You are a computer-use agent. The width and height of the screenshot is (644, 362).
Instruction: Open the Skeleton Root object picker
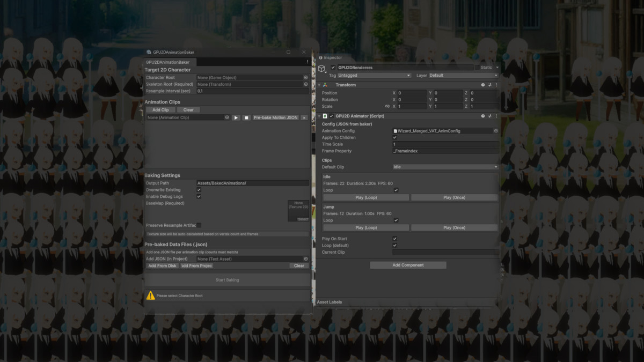point(306,84)
